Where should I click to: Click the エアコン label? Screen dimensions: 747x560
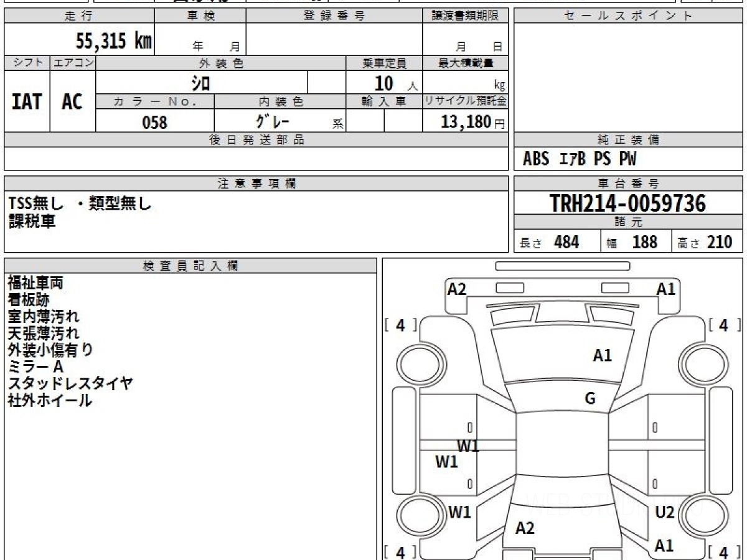tap(73, 63)
